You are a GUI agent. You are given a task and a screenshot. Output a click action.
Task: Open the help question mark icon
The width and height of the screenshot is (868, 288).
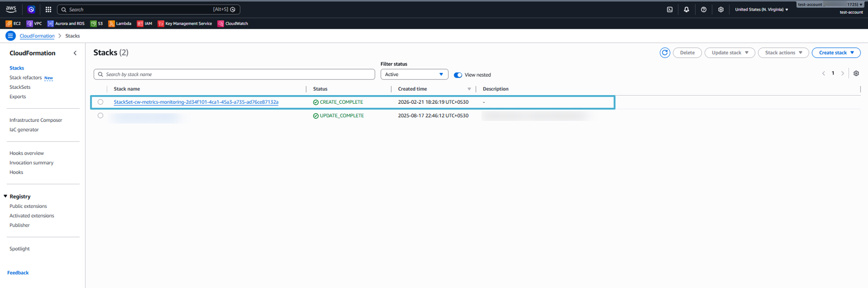tap(704, 10)
